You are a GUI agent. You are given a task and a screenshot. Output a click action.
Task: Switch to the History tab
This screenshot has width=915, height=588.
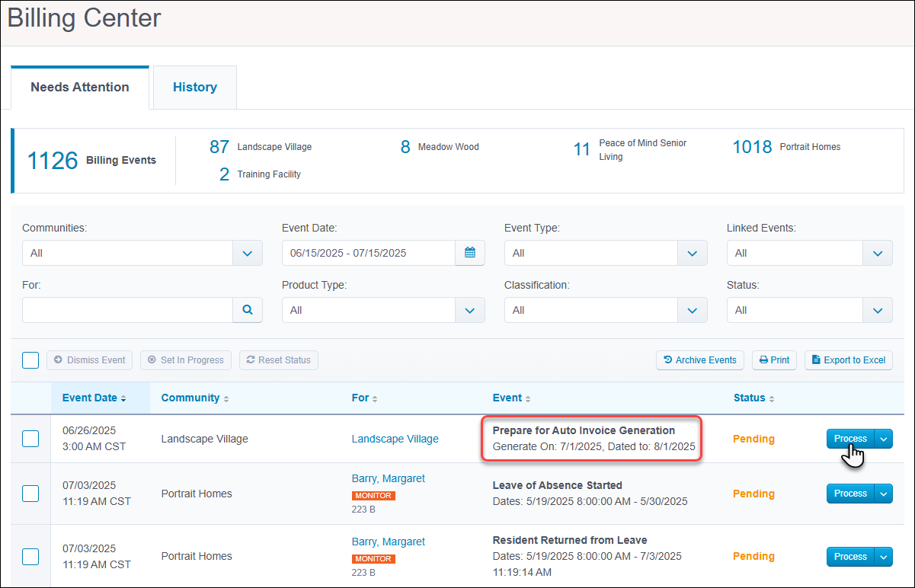(x=195, y=87)
